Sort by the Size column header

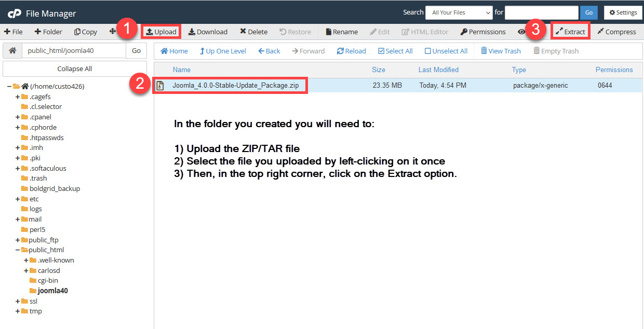[x=379, y=70]
